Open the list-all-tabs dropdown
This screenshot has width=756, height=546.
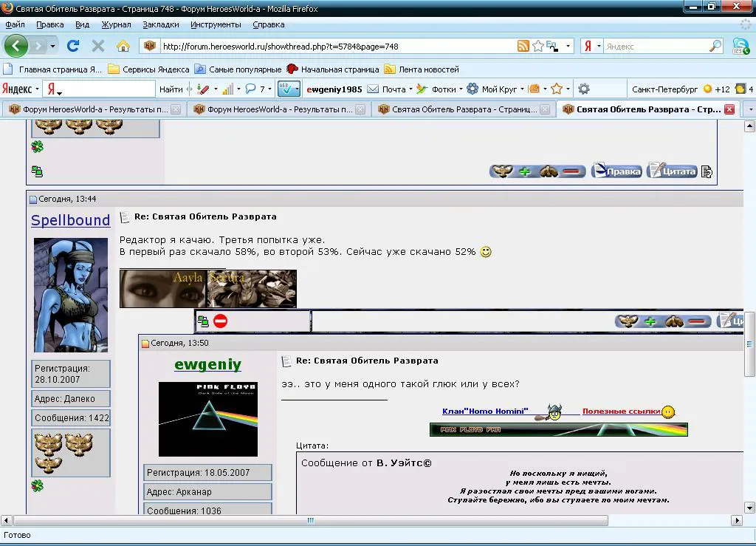pos(750,109)
